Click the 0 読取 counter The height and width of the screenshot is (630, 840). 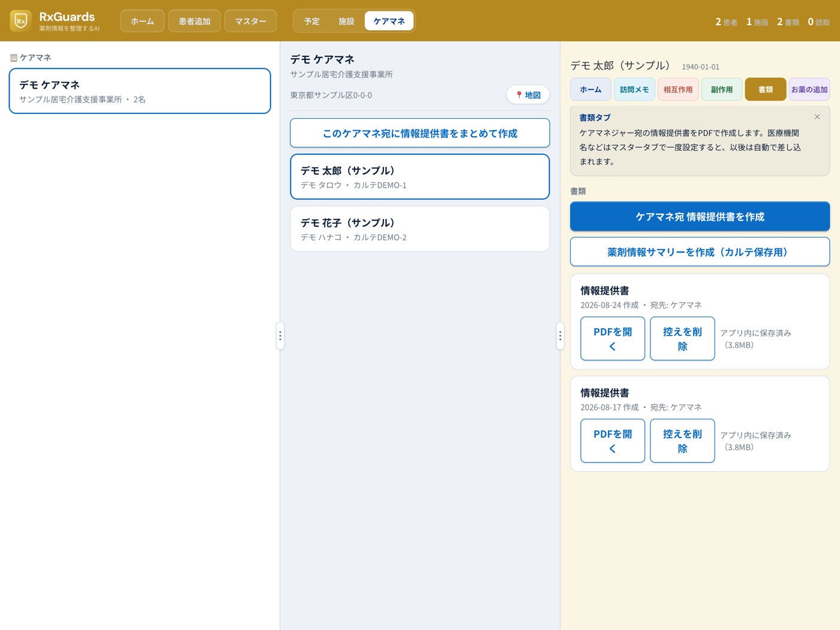click(x=819, y=22)
